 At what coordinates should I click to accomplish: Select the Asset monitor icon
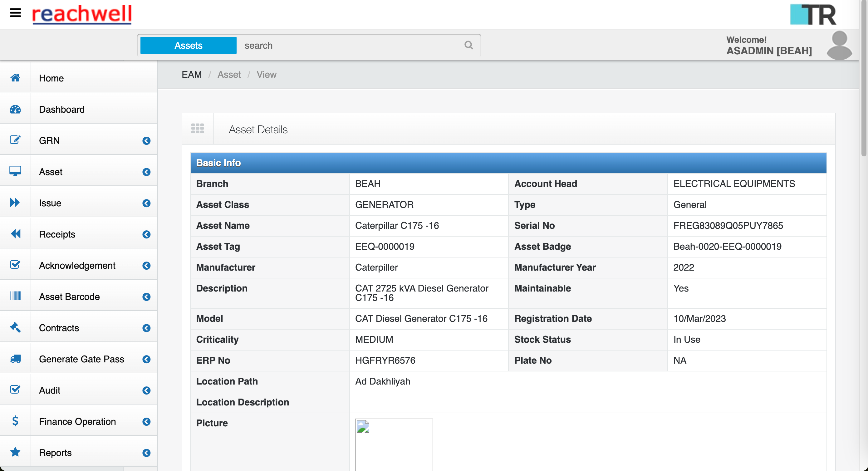[x=16, y=170]
